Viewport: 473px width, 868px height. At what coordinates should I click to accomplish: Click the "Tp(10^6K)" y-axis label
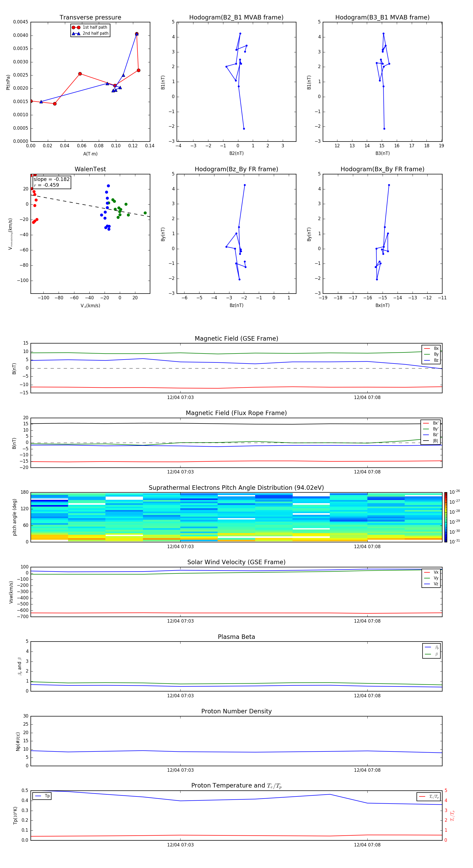[15, 815]
